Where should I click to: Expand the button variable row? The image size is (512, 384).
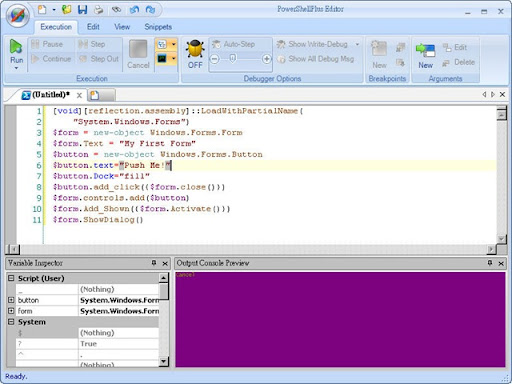[x=11, y=300]
